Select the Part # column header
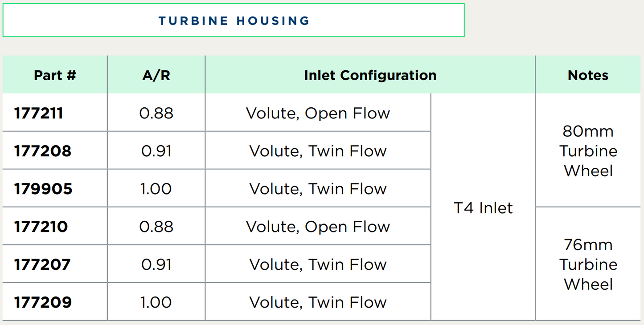Image resolution: width=644 pixels, height=325 pixels. point(55,75)
